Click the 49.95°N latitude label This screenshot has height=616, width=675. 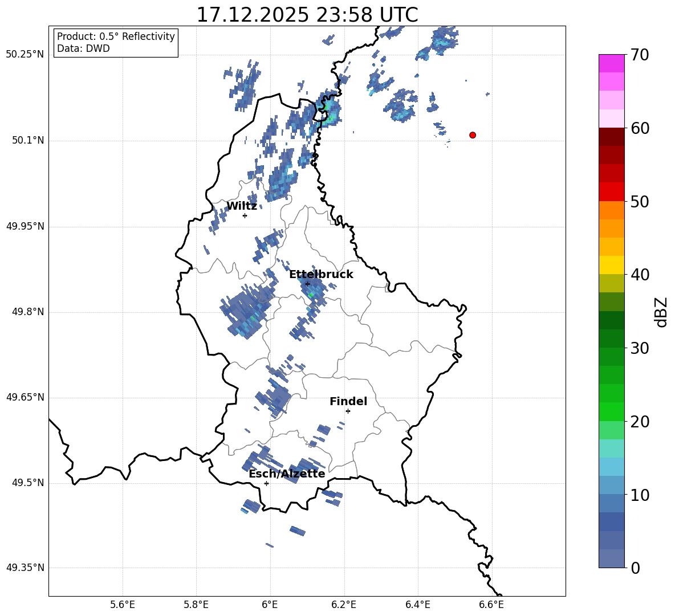(x=25, y=226)
